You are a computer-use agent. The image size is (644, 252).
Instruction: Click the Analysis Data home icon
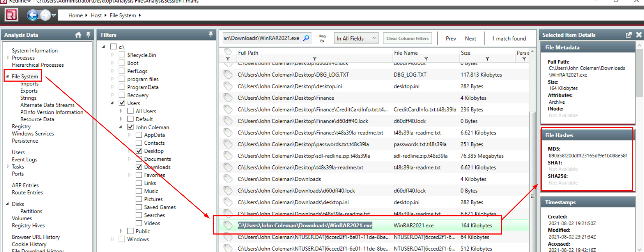pyautogui.click(x=78, y=35)
